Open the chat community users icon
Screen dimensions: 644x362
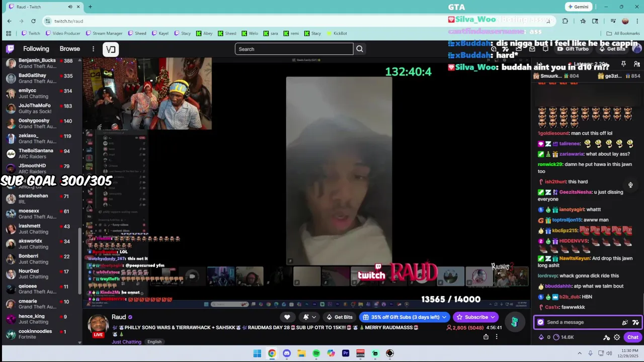pyautogui.click(x=637, y=64)
